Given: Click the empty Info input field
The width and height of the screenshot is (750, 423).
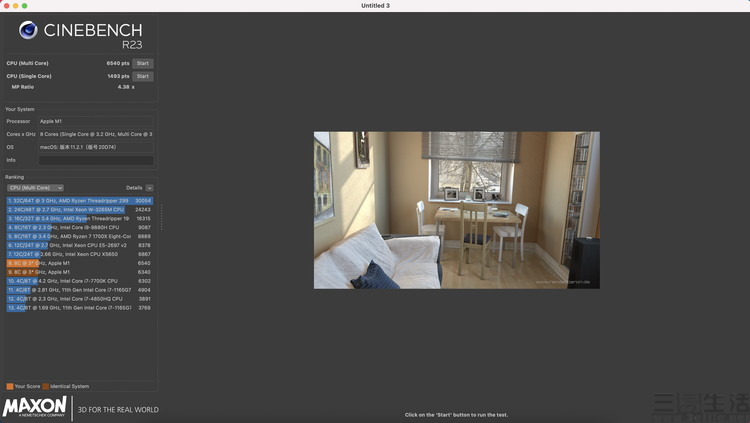Looking at the screenshot, I should click(x=96, y=160).
